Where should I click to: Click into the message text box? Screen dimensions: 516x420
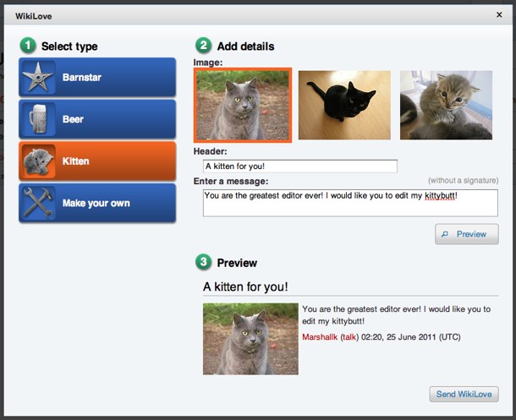(350, 203)
